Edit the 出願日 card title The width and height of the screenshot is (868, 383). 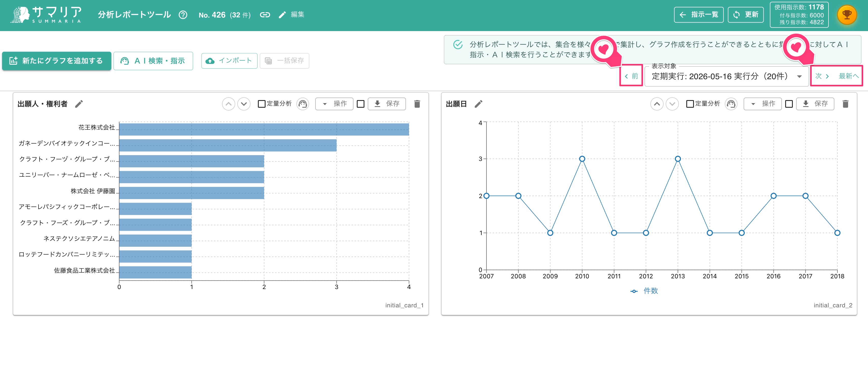tap(479, 104)
